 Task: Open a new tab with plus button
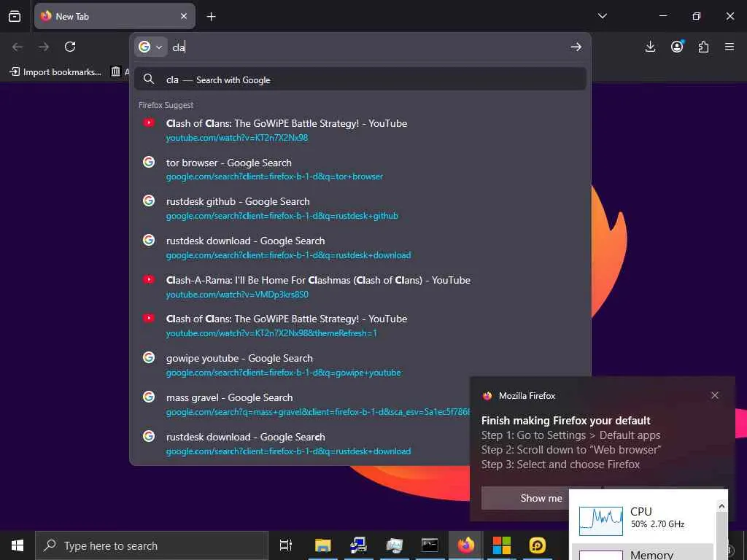(x=211, y=17)
